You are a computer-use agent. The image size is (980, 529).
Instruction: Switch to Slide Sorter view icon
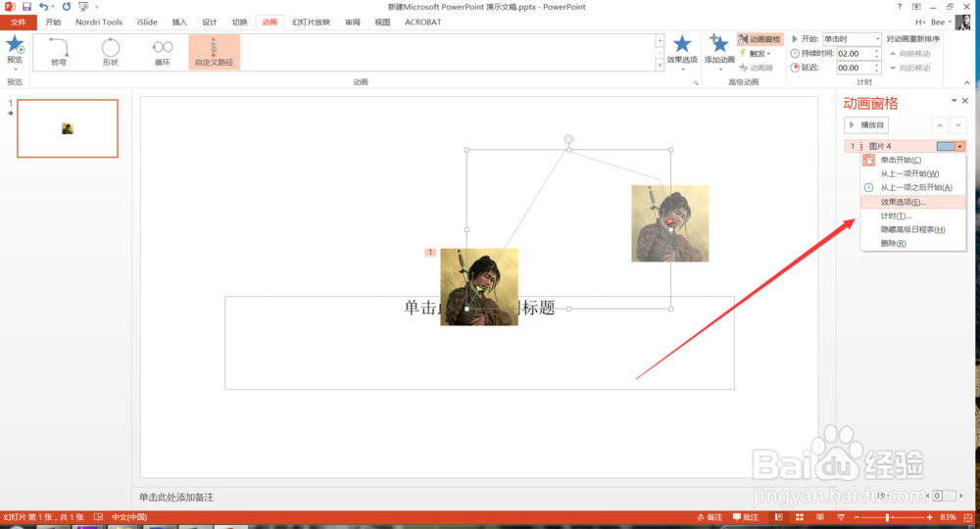coord(800,517)
